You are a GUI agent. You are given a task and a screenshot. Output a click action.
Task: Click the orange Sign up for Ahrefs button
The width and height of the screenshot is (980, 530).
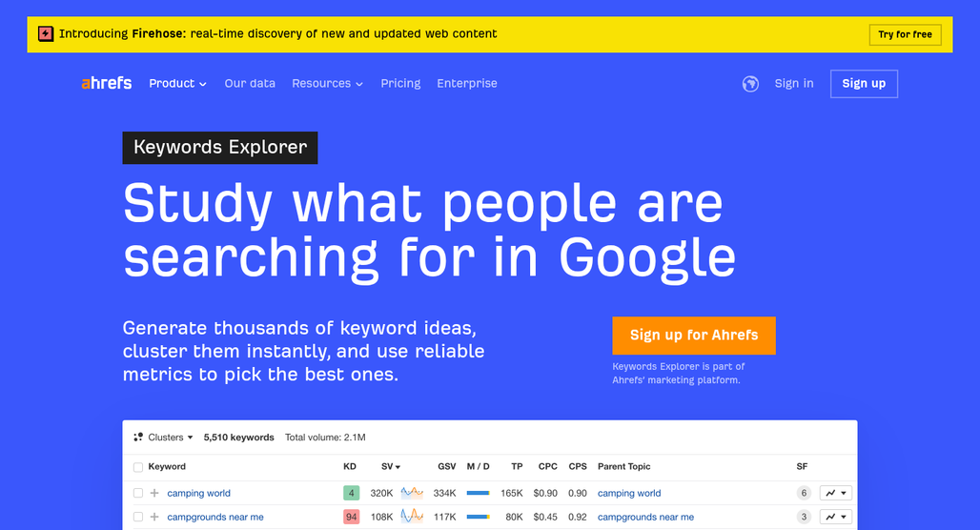tap(693, 336)
